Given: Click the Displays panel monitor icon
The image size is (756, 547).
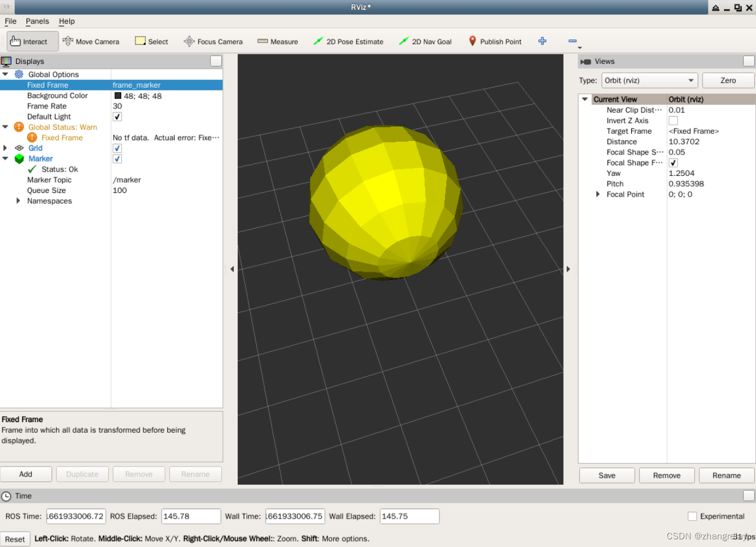Looking at the screenshot, I should click(7, 61).
